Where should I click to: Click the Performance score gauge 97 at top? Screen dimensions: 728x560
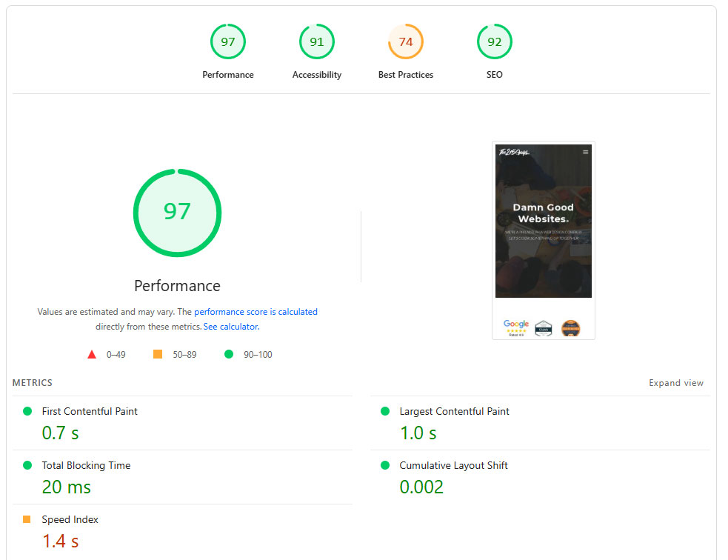coord(228,42)
